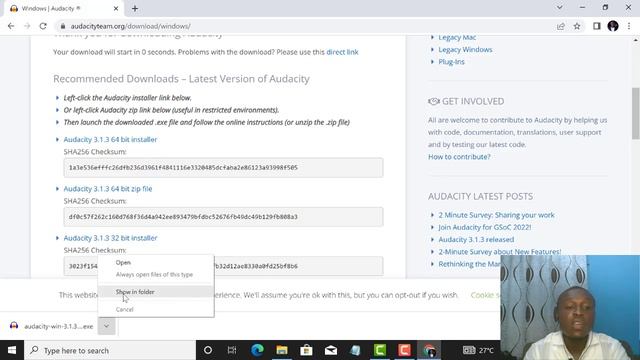Open Legacy Windows sidebar link

(x=465, y=49)
